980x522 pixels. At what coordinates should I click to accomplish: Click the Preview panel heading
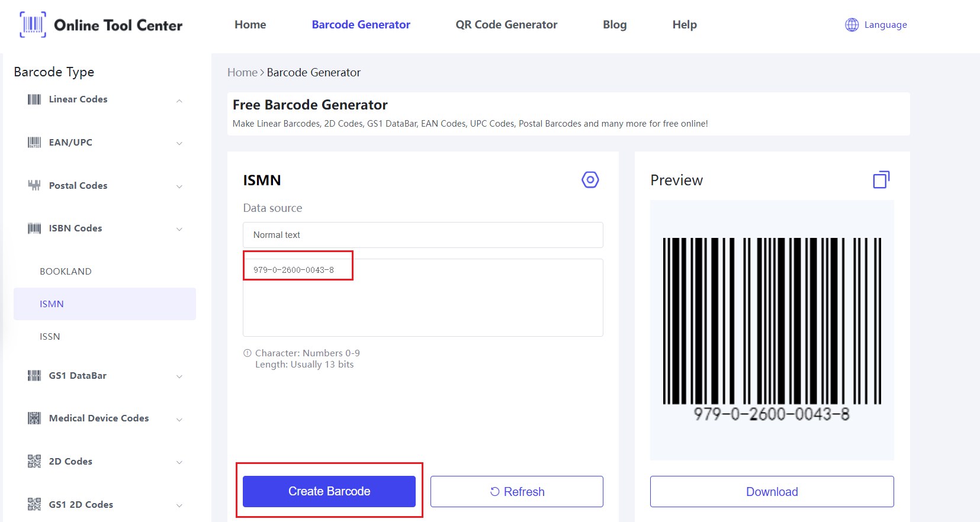[x=677, y=180]
